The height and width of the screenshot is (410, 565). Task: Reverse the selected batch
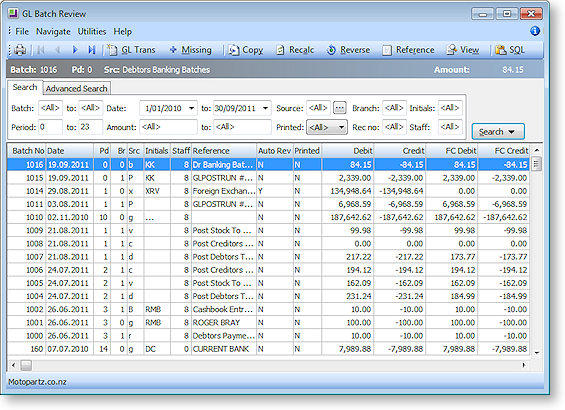[x=348, y=50]
